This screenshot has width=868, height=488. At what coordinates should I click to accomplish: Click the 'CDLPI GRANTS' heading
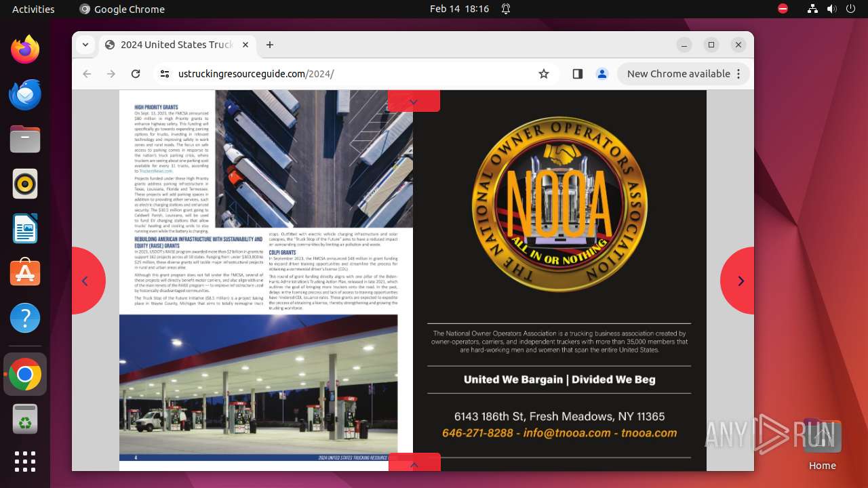282,252
